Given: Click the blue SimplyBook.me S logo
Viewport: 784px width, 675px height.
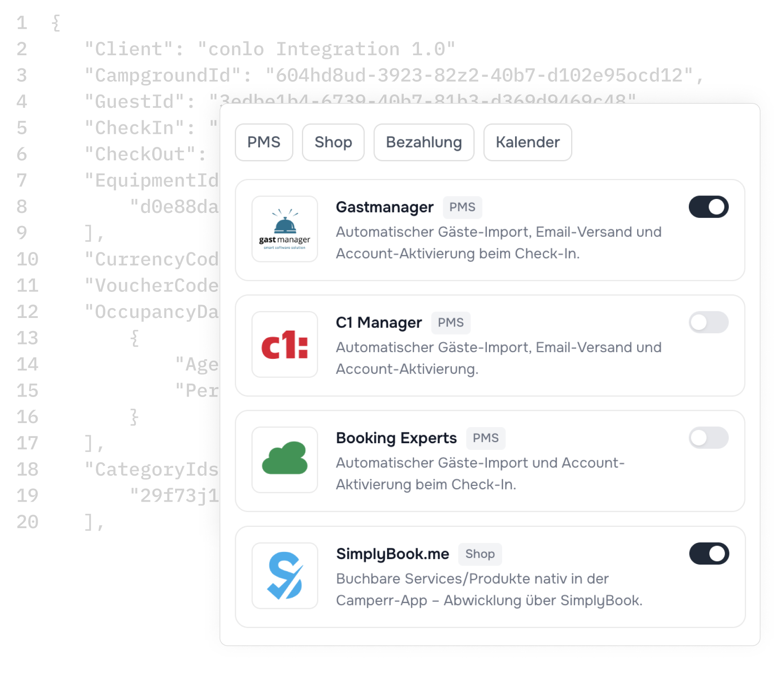Looking at the screenshot, I should 285,576.
